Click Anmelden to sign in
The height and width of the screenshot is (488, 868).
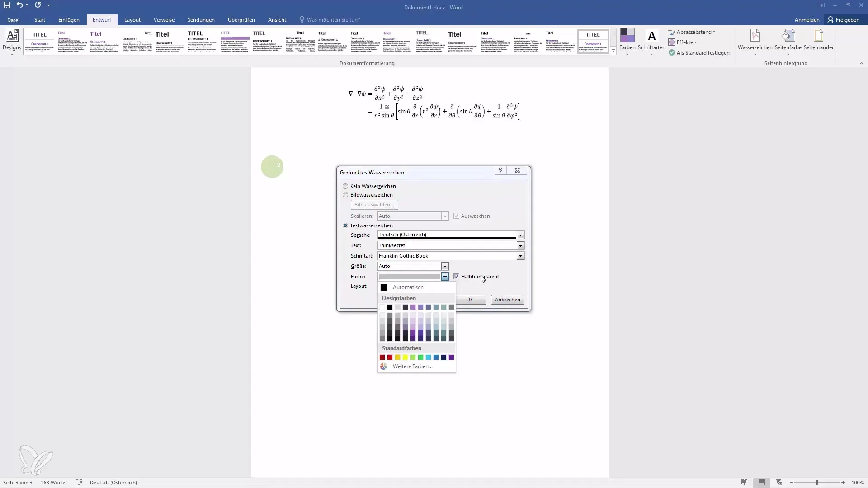click(807, 20)
